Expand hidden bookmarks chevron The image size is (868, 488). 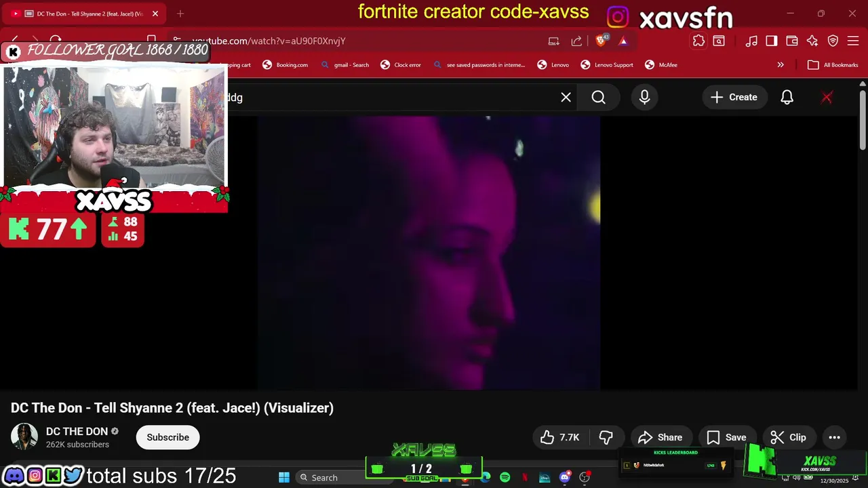click(x=781, y=65)
